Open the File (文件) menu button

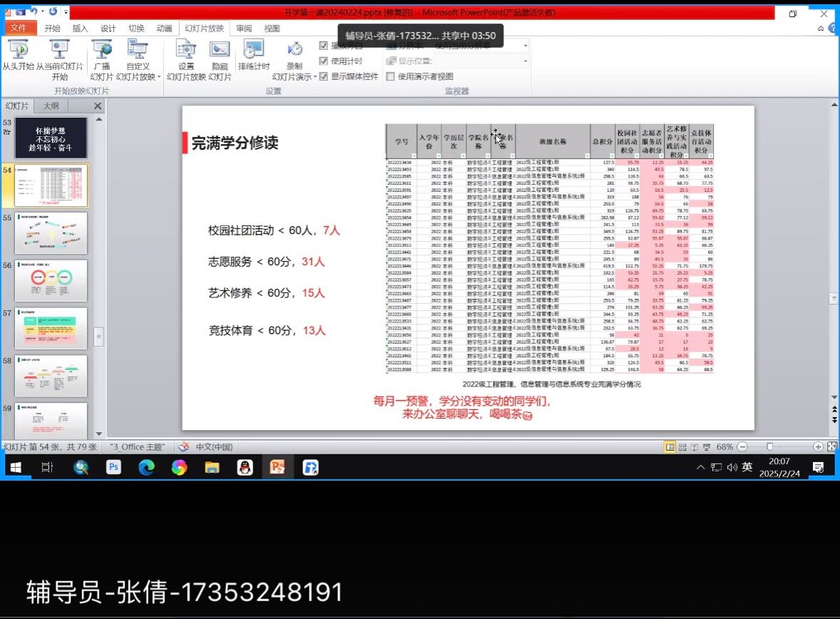19,29
